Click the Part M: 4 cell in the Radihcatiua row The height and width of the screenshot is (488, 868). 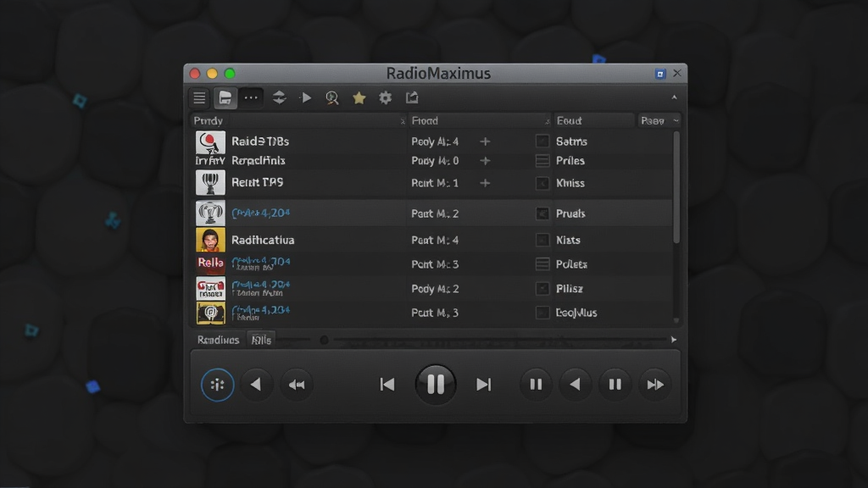(x=435, y=240)
